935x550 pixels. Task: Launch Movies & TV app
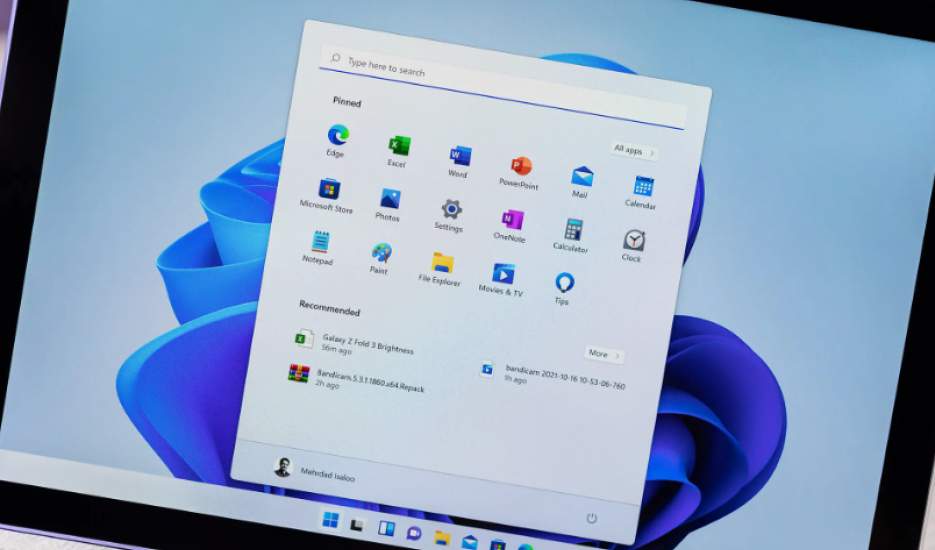point(503,274)
